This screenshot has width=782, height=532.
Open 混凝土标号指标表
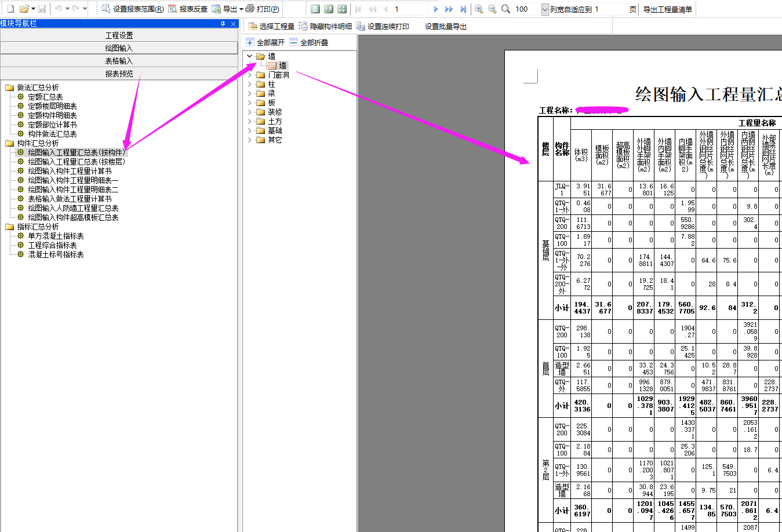click(x=56, y=254)
